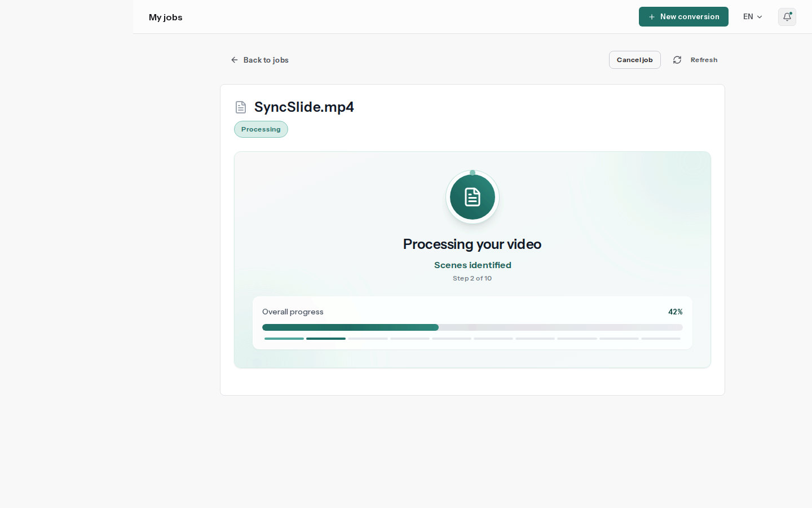The height and width of the screenshot is (508, 812).
Task: Click the Overall progress label
Action: coord(293,312)
